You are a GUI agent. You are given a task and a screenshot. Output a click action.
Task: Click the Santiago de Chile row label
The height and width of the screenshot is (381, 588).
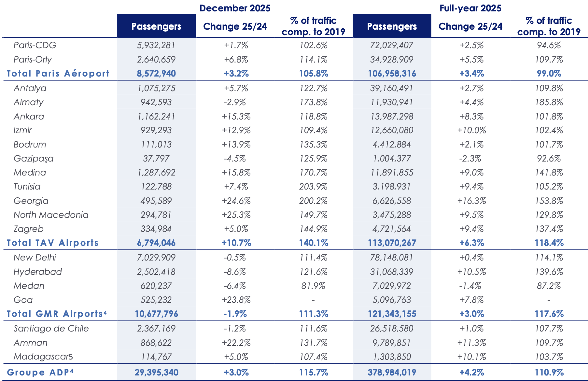pyautogui.click(x=51, y=329)
